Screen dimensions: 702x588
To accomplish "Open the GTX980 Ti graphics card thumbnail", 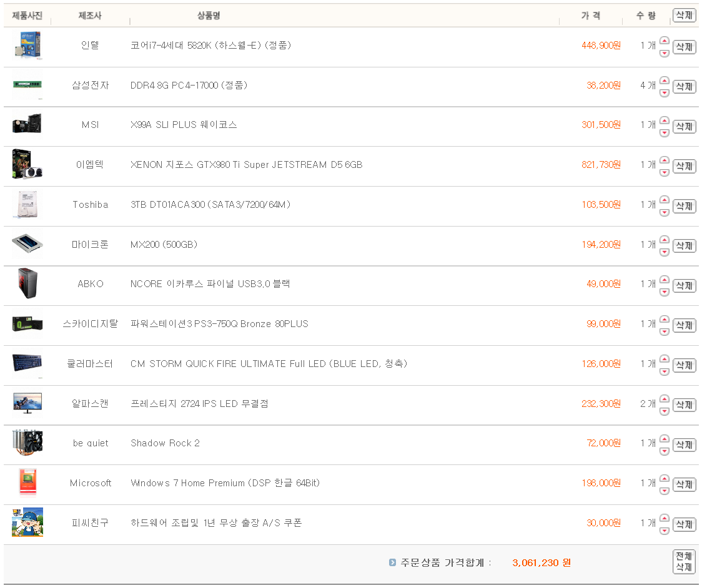I will [x=27, y=164].
